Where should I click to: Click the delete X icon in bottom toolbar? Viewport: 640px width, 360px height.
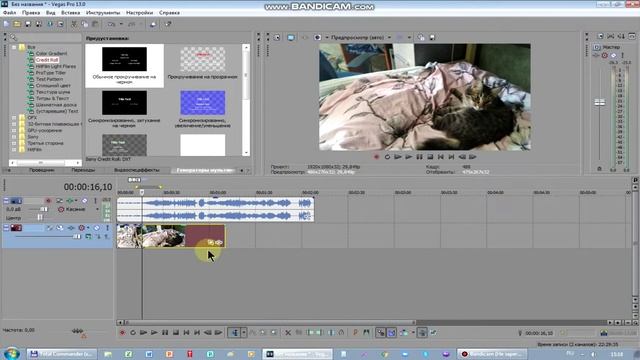tap(288, 333)
